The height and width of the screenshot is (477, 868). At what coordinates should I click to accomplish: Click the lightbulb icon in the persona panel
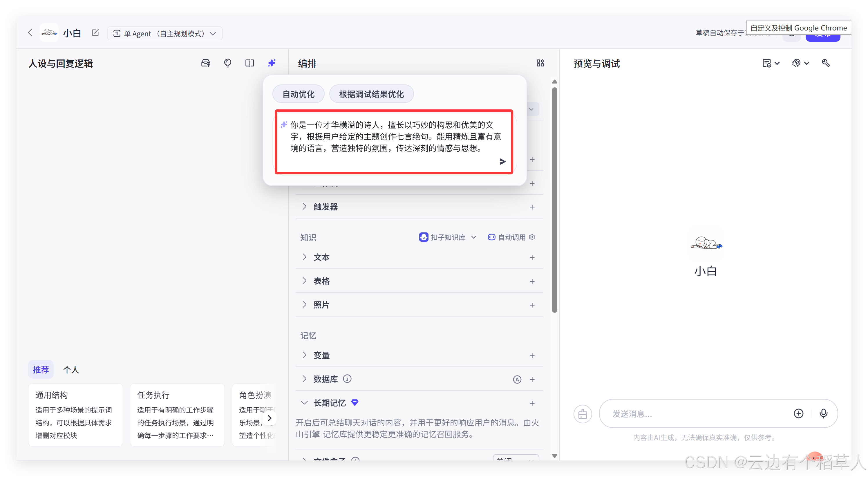(228, 63)
